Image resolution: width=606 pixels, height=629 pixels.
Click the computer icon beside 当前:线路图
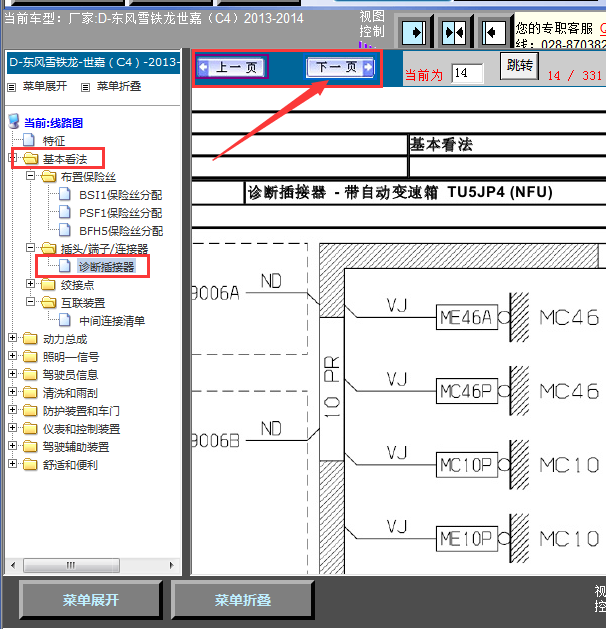14,121
